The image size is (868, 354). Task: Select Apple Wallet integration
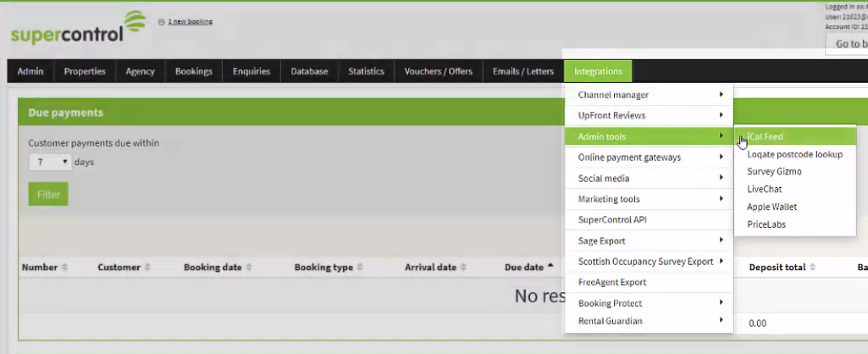pos(795,207)
